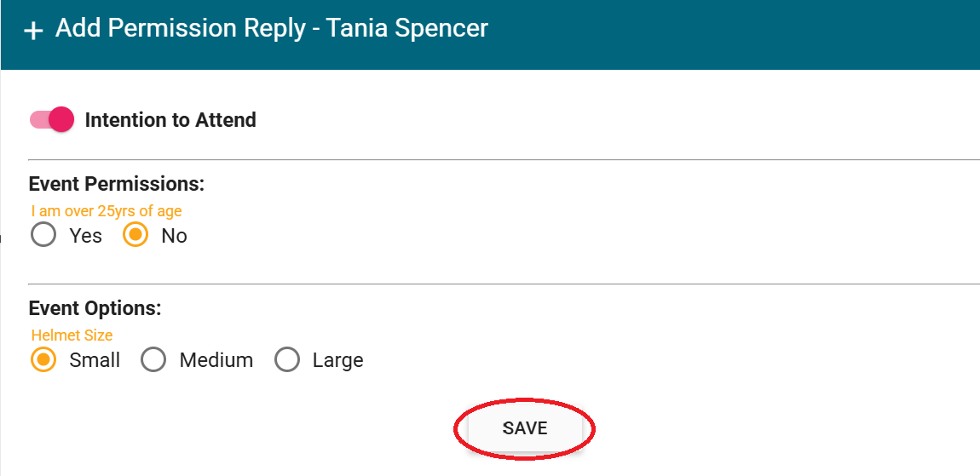Click the 'Add Permission Reply - Tania Spencer' title
The image size is (980, 476).
[272, 28]
